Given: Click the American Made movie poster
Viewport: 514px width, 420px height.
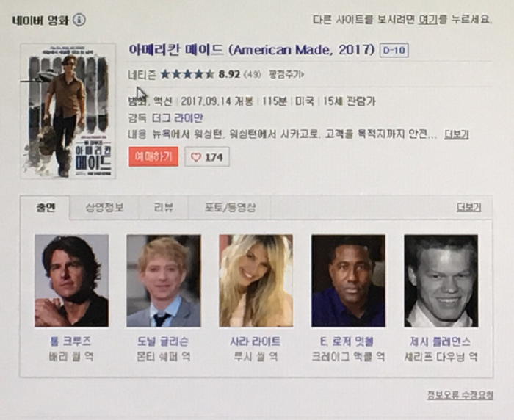Looking at the screenshot, I should tap(68, 111).
